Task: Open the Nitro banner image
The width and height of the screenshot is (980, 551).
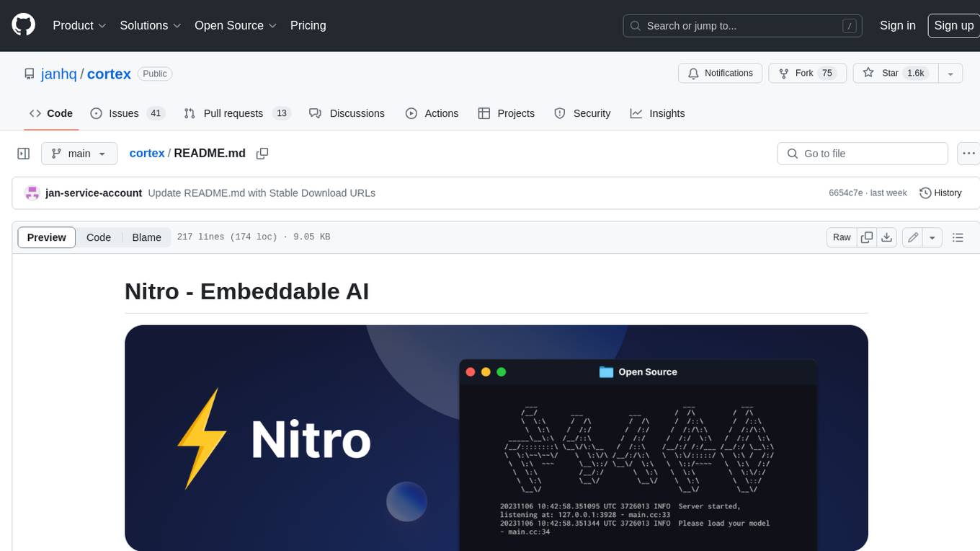Action: click(496, 438)
